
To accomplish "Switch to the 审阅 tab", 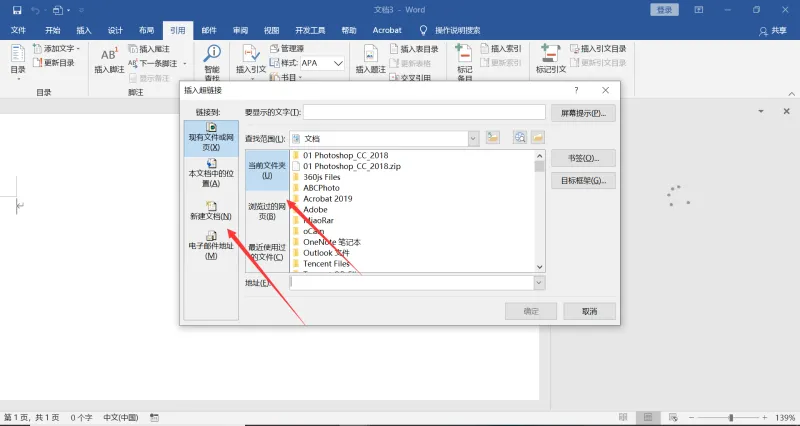I will tap(240, 30).
